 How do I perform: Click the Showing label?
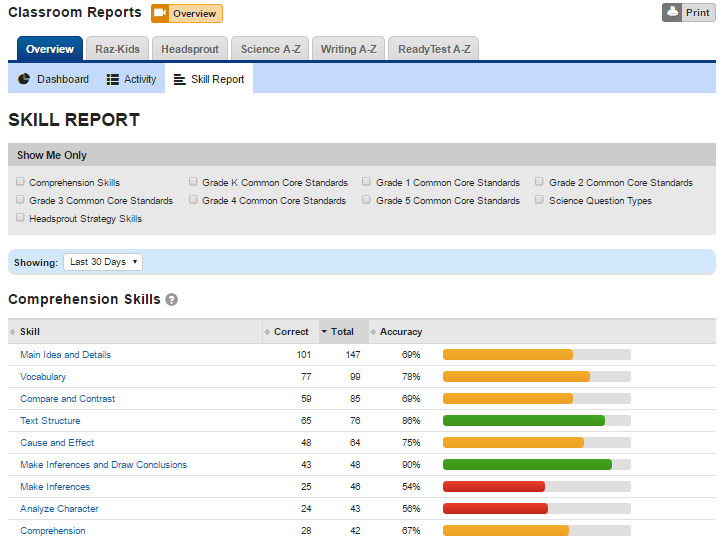point(36,263)
